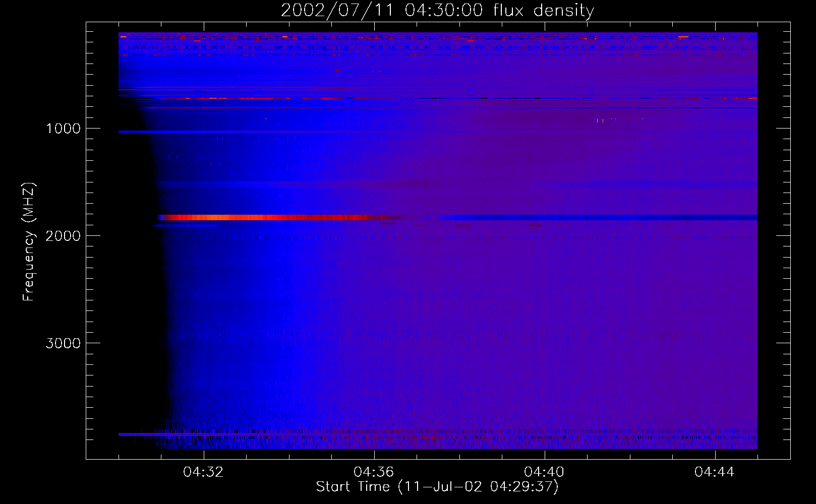816x504 pixels.
Task: Click the plot title '2002/07/11 04:30:00 flux density'
Action: pos(437,11)
